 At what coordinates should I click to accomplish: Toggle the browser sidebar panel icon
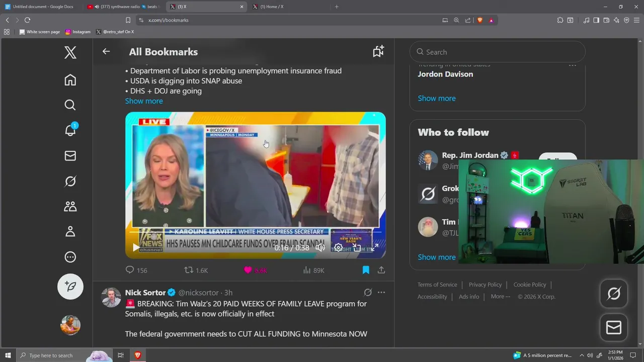tap(596, 20)
